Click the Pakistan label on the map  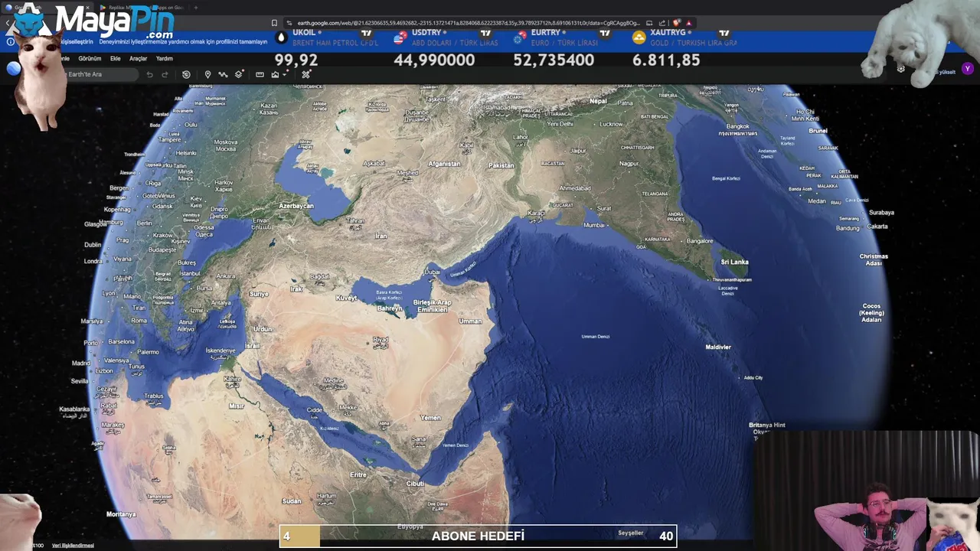(501, 165)
